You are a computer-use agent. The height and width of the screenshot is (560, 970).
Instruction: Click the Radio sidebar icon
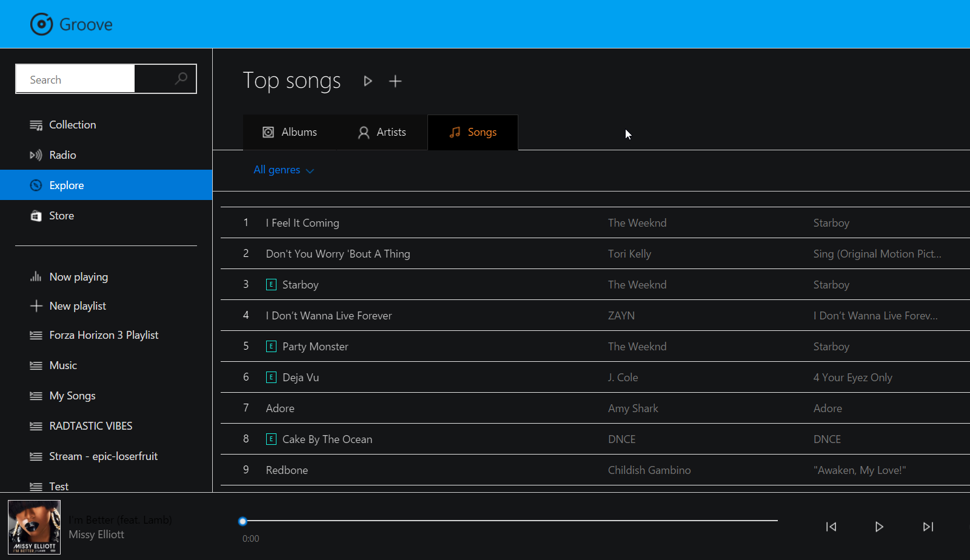point(36,155)
